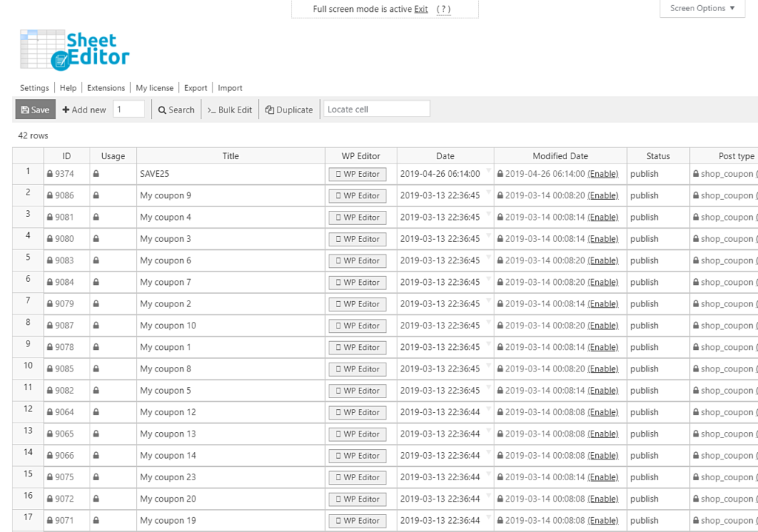Expand the Screen Options dropdown

coord(702,8)
